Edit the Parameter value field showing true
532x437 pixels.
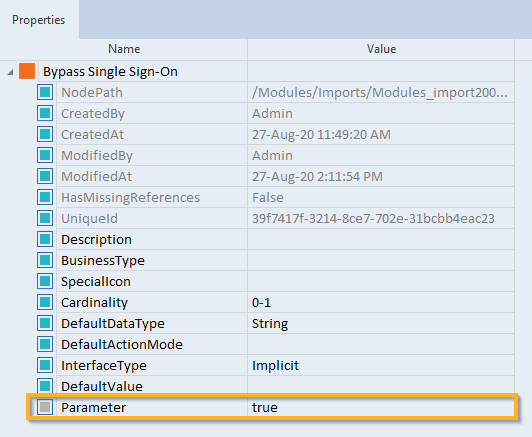click(x=381, y=407)
